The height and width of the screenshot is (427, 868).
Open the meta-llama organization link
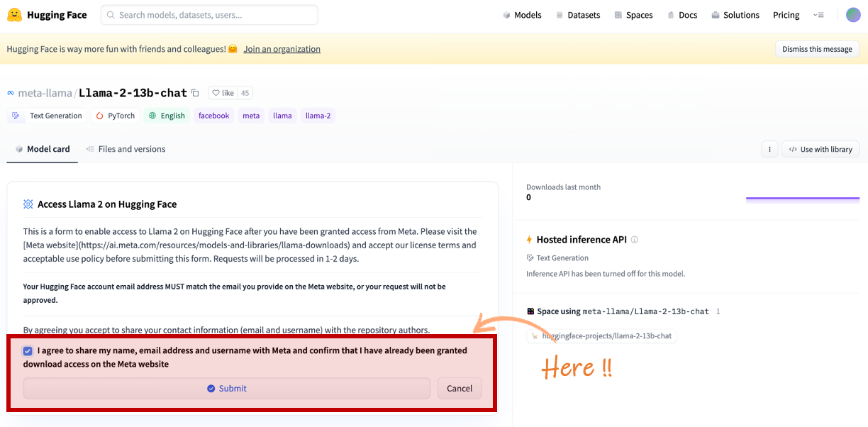pyautogui.click(x=45, y=93)
